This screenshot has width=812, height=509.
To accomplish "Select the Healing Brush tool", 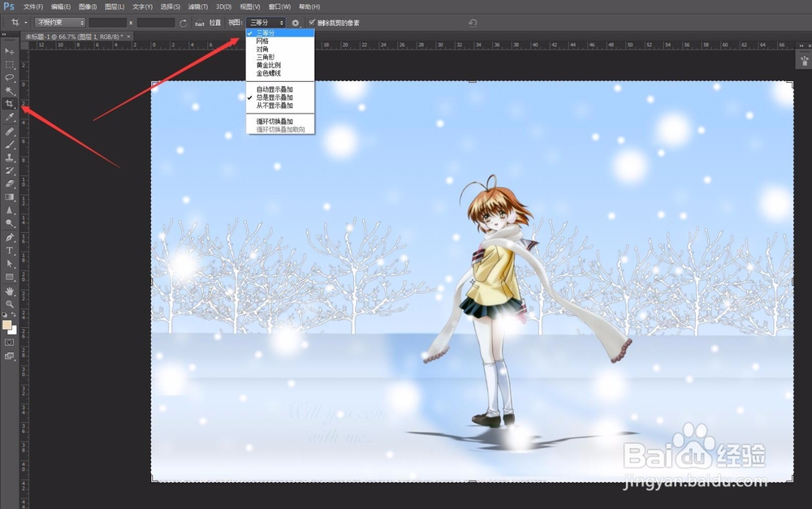I will tap(9, 132).
